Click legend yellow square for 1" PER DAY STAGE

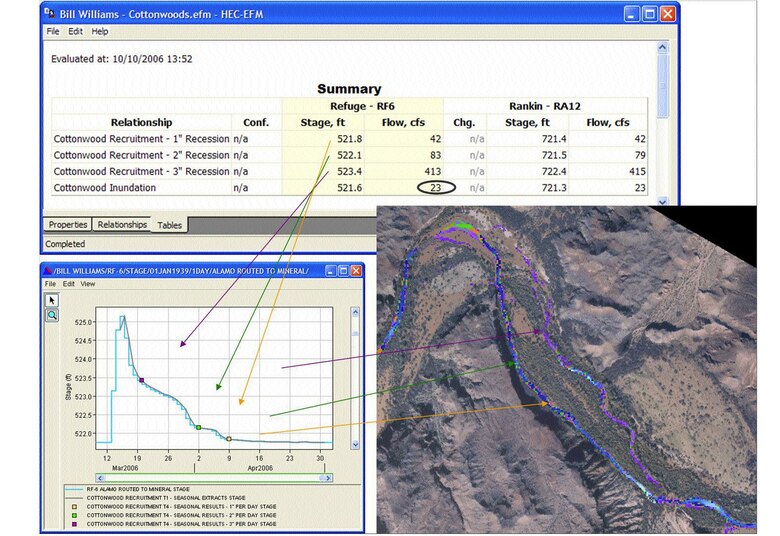75,507
